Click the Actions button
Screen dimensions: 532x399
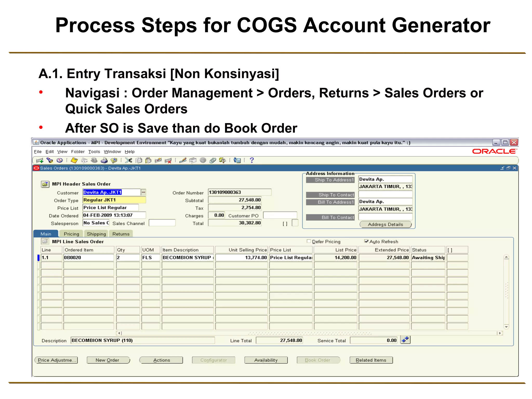coord(161,360)
